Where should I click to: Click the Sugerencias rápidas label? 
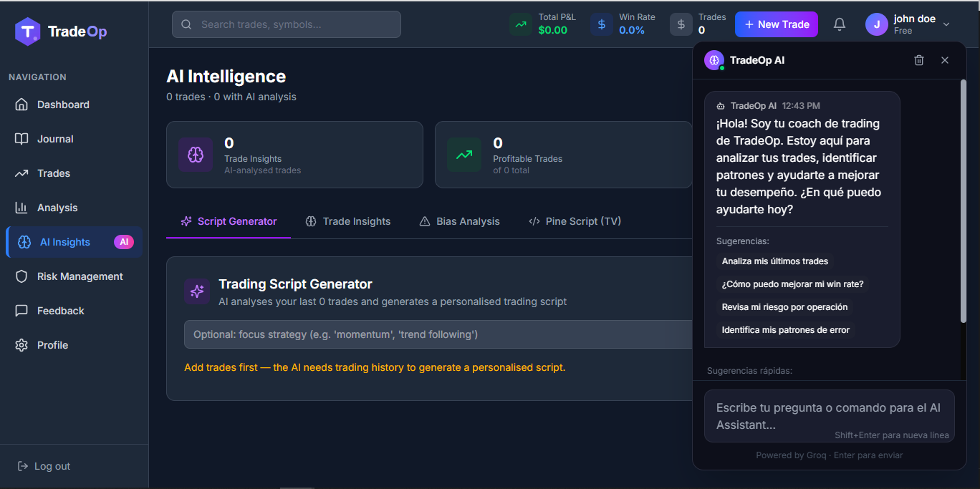click(x=750, y=371)
